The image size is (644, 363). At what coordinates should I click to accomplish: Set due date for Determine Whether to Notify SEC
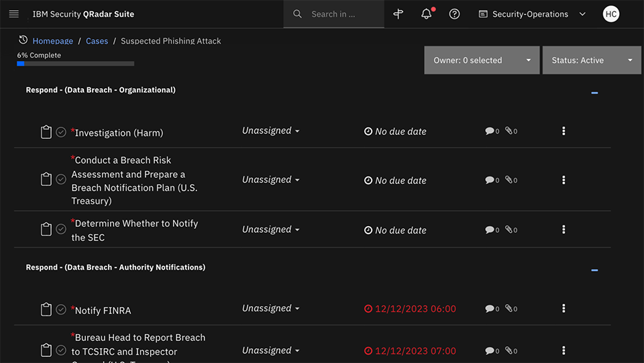tap(395, 230)
